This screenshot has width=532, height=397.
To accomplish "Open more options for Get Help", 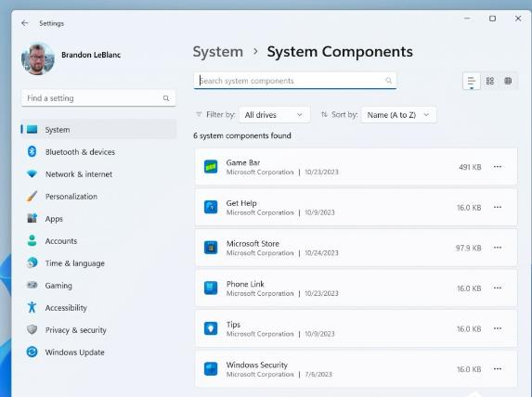I will (x=498, y=207).
